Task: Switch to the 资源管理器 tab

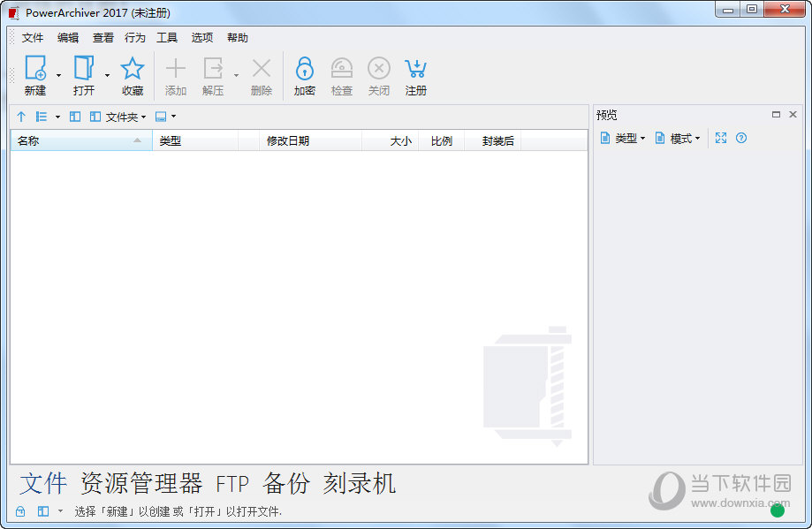Action: 141,483
